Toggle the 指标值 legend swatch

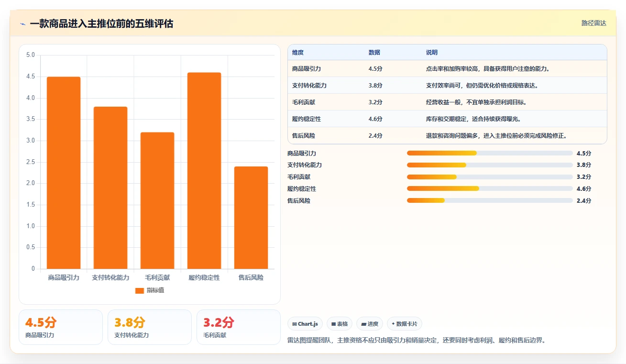pyautogui.click(x=140, y=290)
